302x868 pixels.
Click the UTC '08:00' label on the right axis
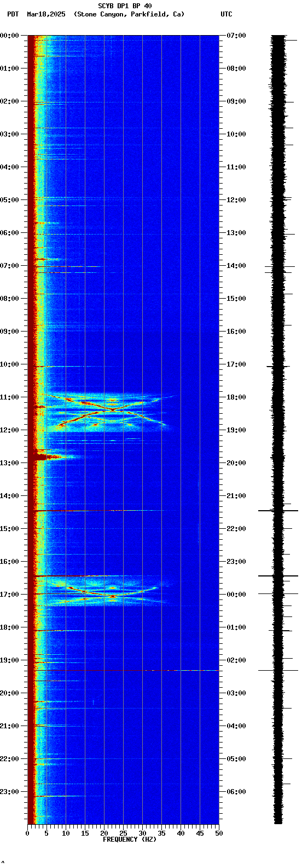coord(236,68)
